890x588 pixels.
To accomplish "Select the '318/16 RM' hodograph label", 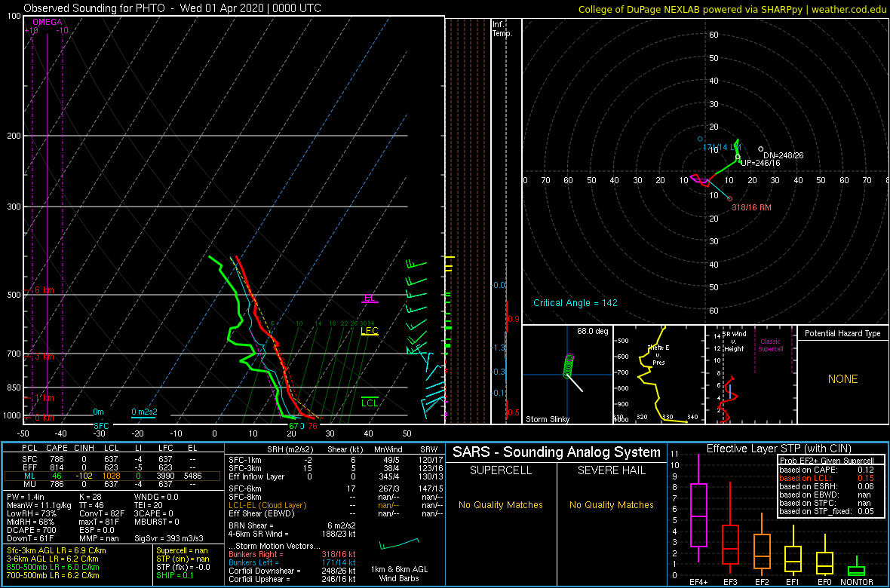I will 751,208.
